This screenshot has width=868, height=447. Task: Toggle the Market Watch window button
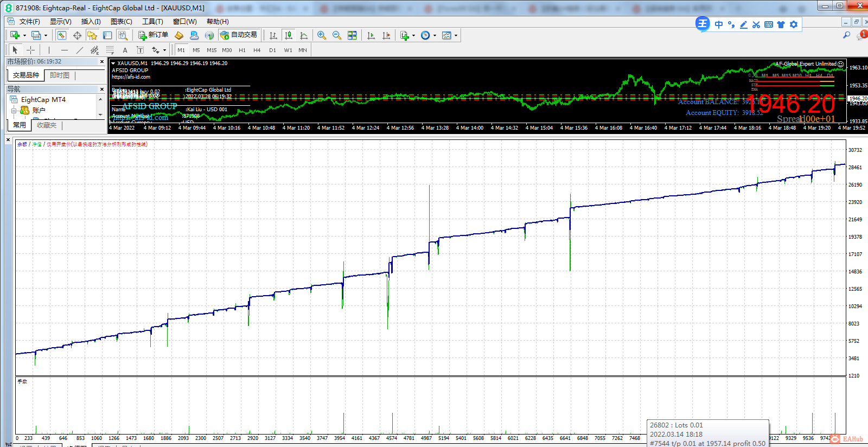pyautogui.click(x=62, y=35)
